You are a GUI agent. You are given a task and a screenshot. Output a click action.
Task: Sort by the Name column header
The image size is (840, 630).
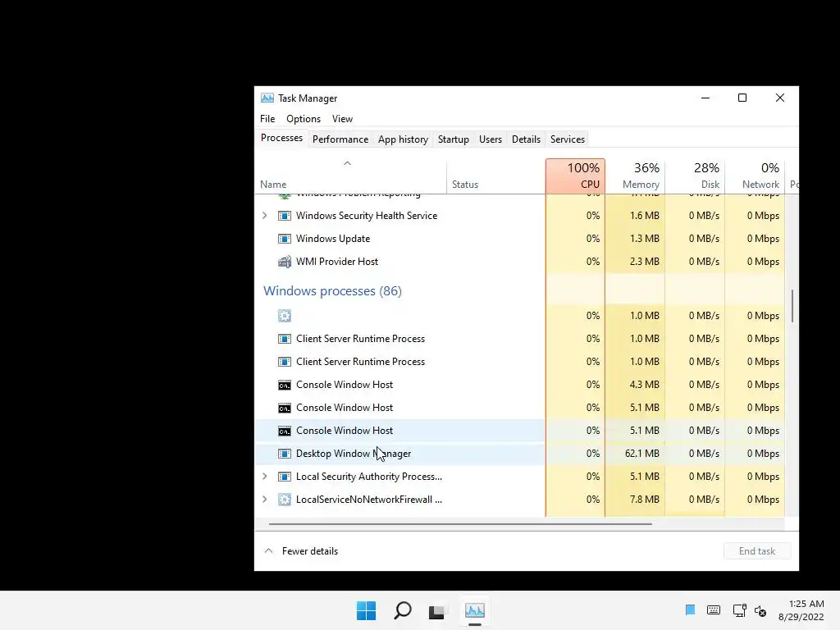click(x=350, y=176)
